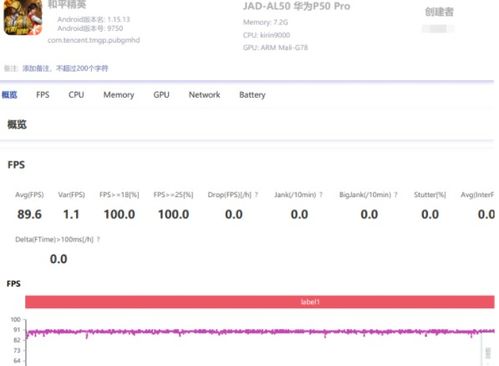
Task: Click the Drop(FPS)[/h] value 0.0
Action: click(x=234, y=214)
